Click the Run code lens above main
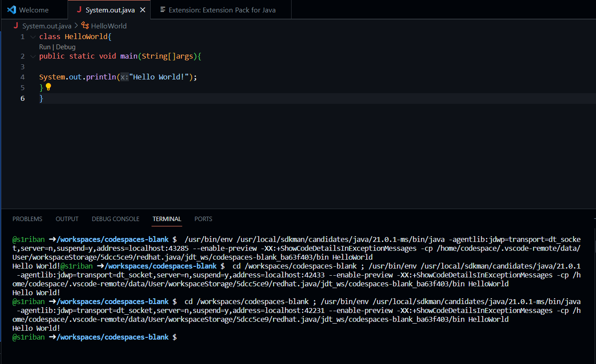The width and height of the screenshot is (596, 364). tap(45, 47)
